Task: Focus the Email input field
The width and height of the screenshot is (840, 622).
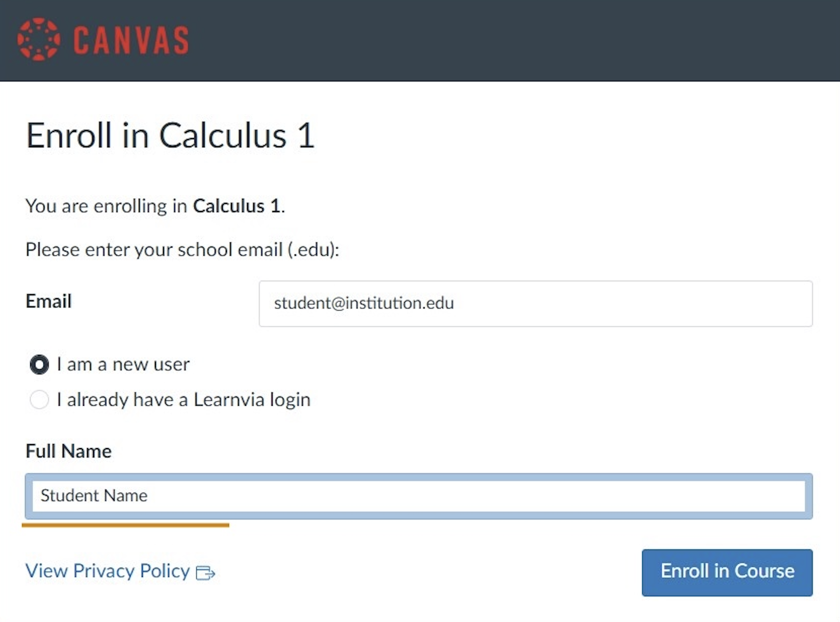Action: tap(536, 303)
